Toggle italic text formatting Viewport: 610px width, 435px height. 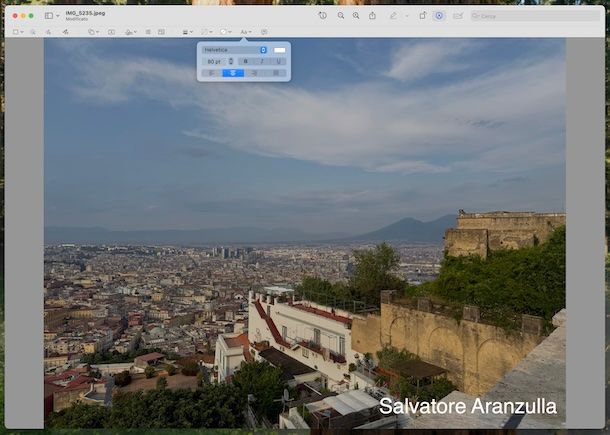click(262, 61)
